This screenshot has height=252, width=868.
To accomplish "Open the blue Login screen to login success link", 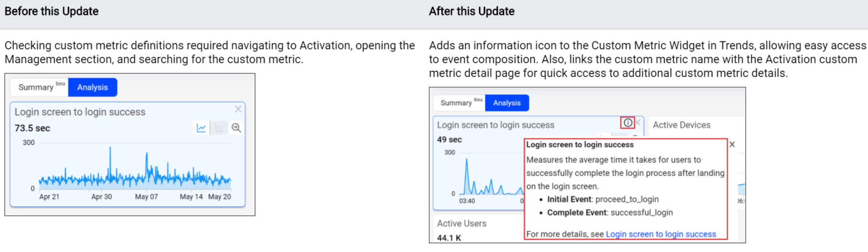I will pyautogui.click(x=661, y=234).
